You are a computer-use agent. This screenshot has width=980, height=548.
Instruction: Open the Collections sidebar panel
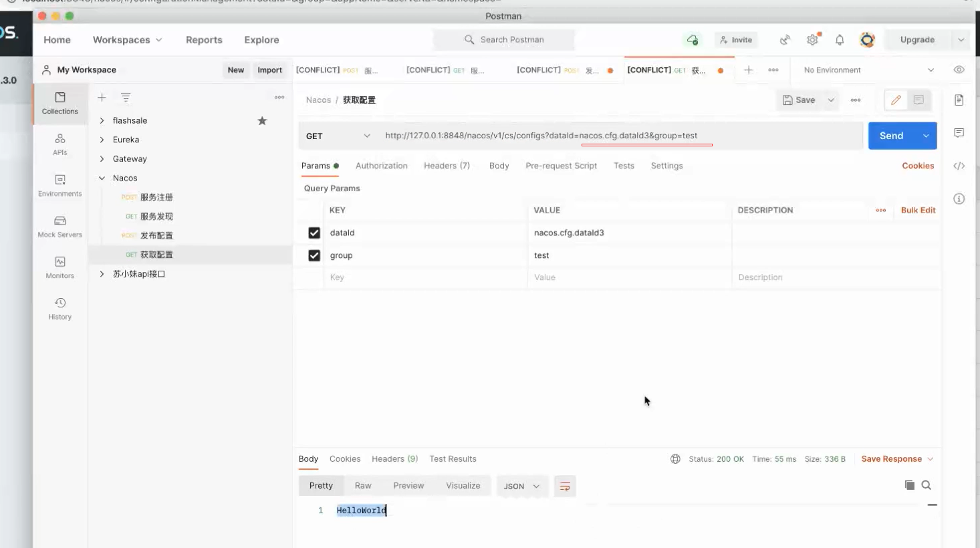(x=60, y=103)
